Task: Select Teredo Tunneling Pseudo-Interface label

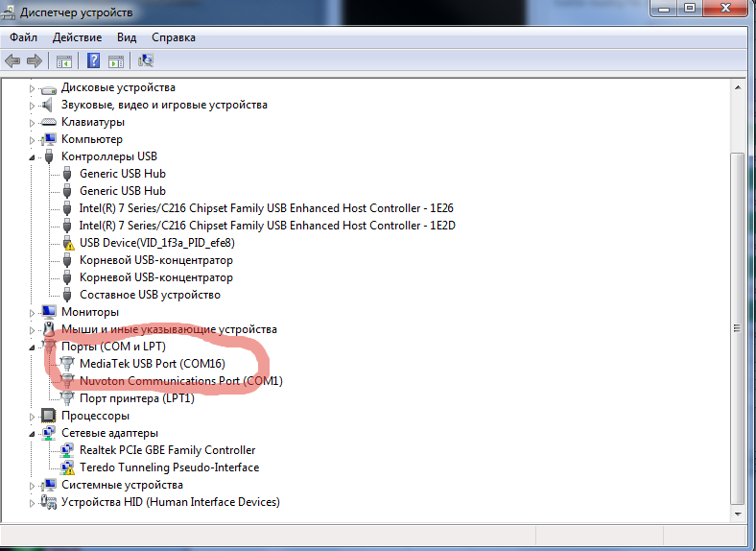Action: point(169,467)
